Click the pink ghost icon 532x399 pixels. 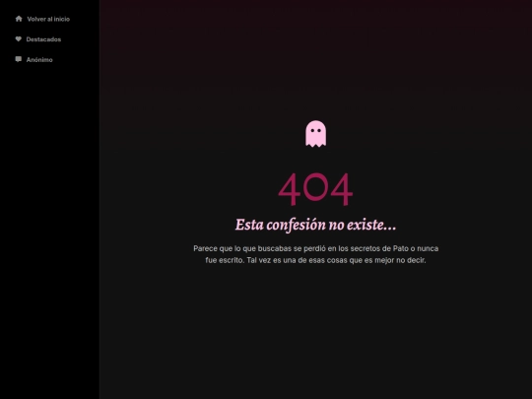pyautogui.click(x=315, y=134)
